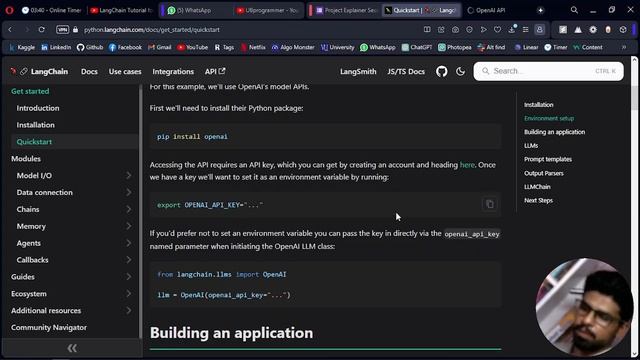Open JS/TS Docs link

(x=406, y=71)
